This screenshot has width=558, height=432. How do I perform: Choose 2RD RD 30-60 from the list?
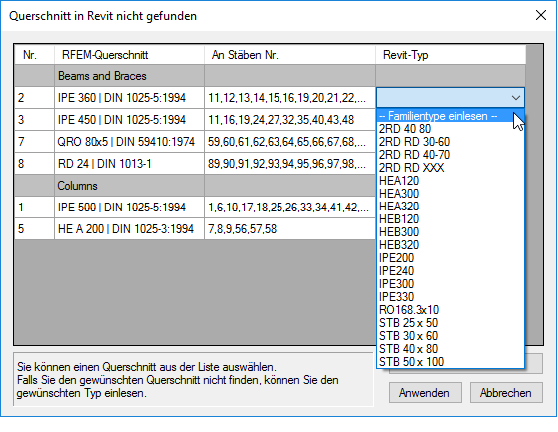(x=450, y=142)
